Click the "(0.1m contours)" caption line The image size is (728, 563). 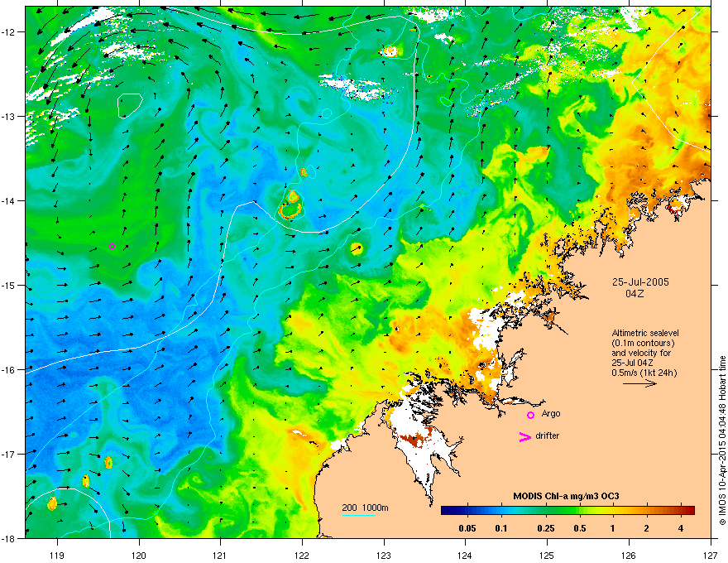643,343
